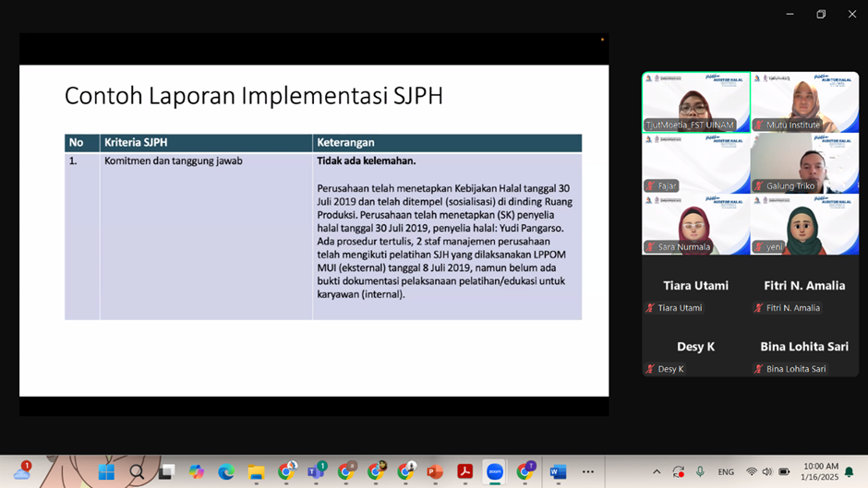
Task: Open File Explorer from the taskbar
Action: pyautogui.click(x=256, y=471)
